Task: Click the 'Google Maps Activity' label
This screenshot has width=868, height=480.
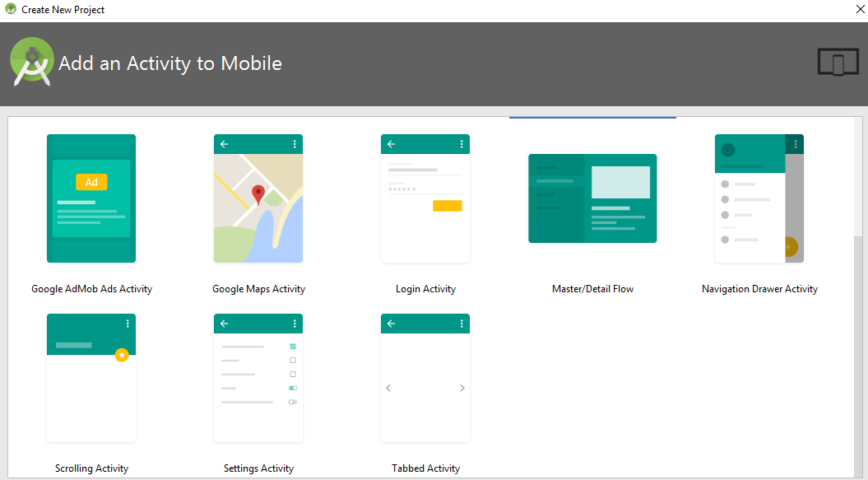Action: (x=258, y=289)
